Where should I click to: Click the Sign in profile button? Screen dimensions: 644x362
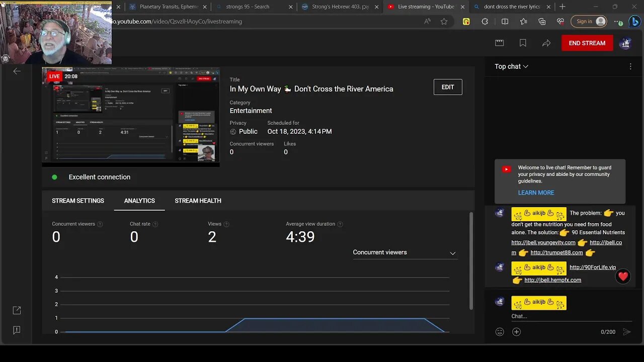tap(589, 22)
